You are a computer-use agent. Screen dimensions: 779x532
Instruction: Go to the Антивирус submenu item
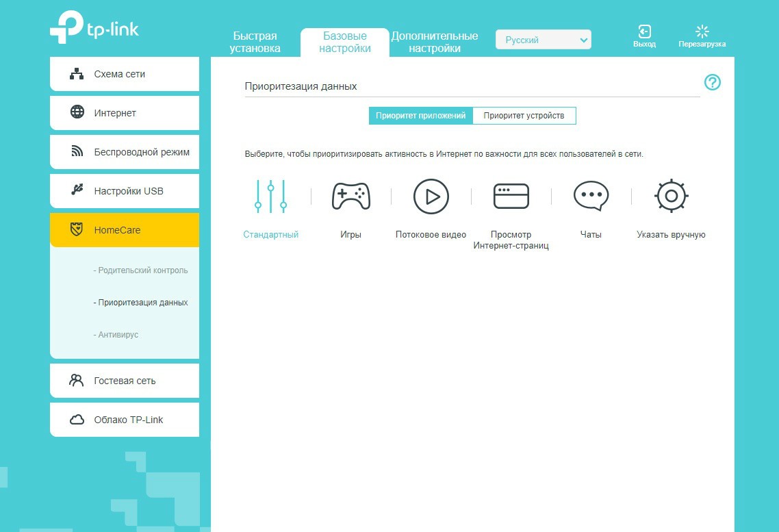point(118,335)
